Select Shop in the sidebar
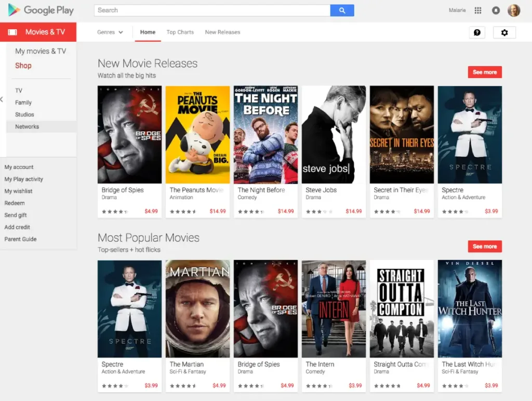The image size is (532, 401). pyautogui.click(x=23, y=66)
